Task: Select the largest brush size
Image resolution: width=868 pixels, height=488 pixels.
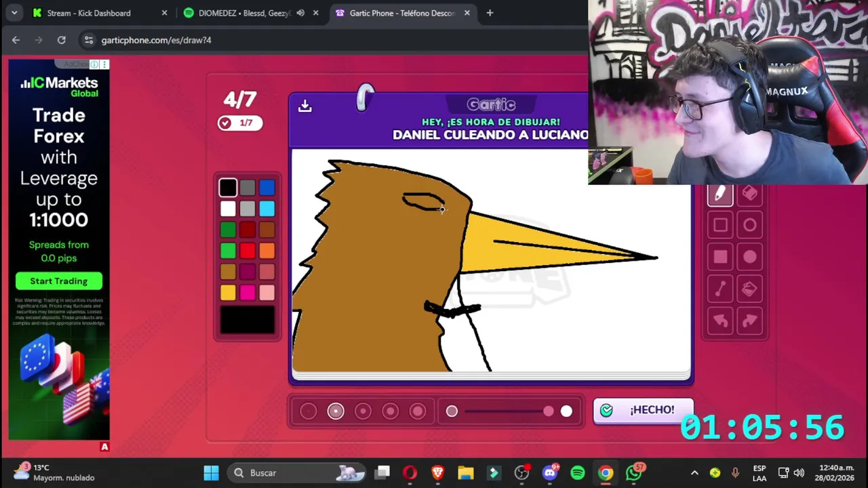Action: point(418,411)
